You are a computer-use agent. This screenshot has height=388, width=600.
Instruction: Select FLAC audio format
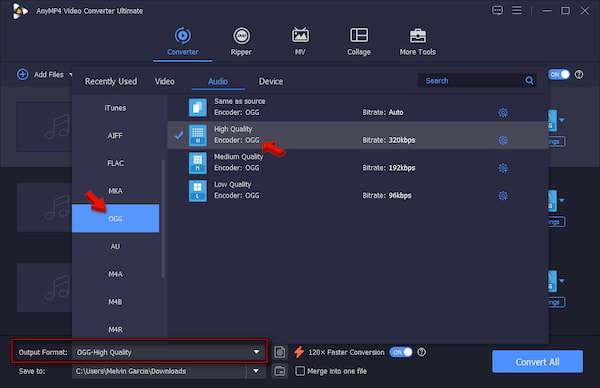tap(115, 163)
